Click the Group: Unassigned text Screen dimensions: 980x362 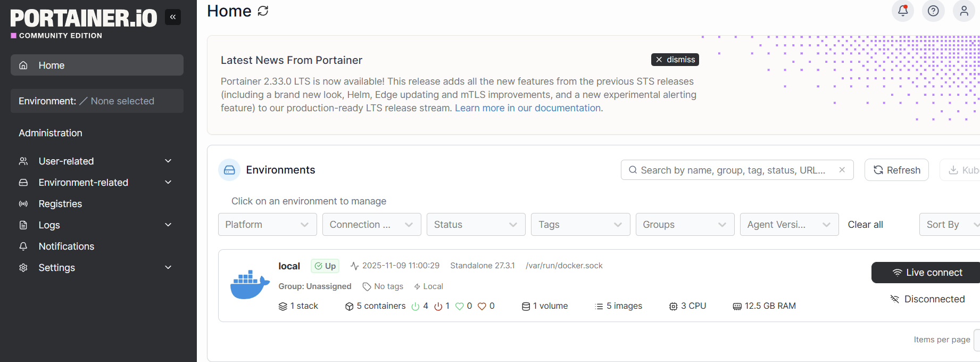pos(315,286)
